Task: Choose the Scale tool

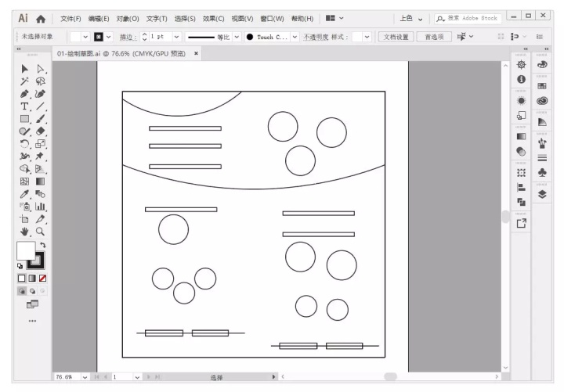Action: [x=40, y=144]
